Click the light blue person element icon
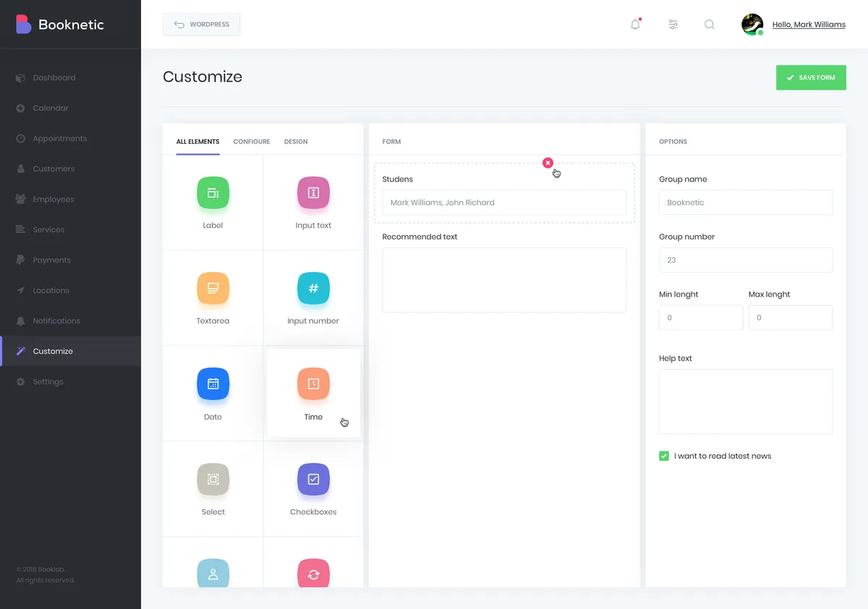 click(213, 573)
